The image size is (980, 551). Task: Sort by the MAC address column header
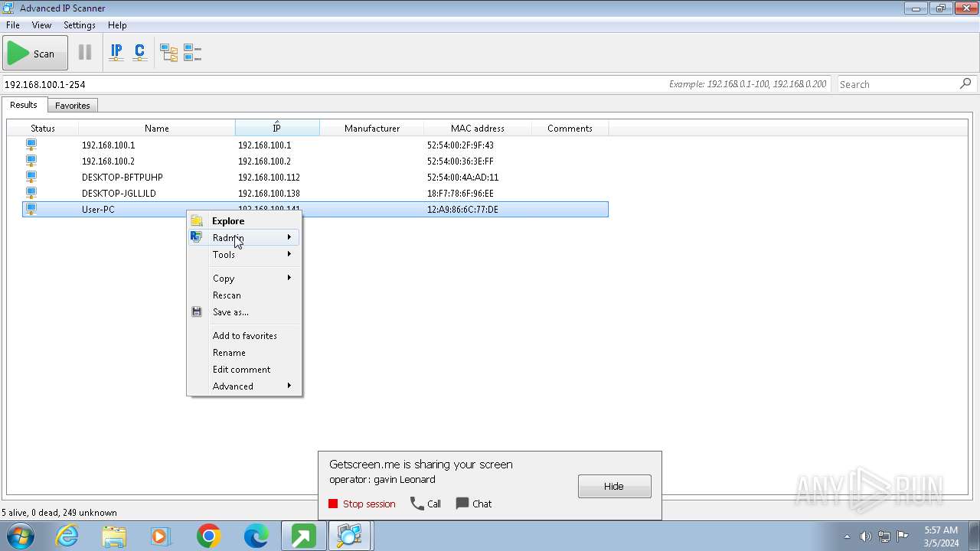478,128
